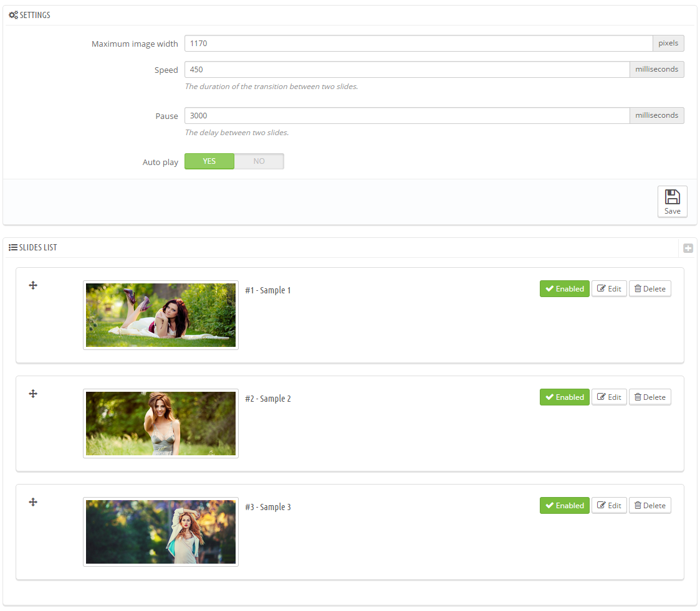700x611 pixels.
Task: Click the 'milliseconds' label beside Speed
Action: tap(657, 70)
